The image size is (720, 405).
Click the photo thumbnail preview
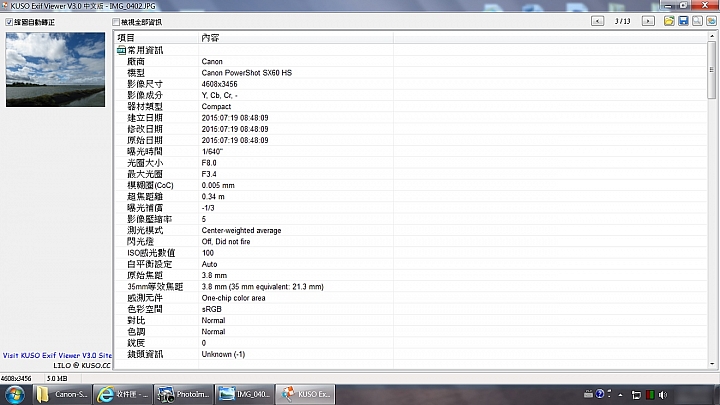pyautogui.click(x=55, y=69)
